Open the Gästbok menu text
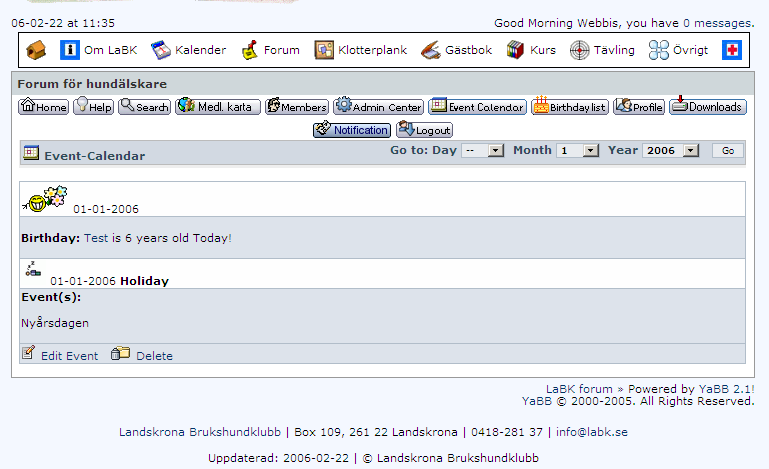The width and height of the screenshot is (769, 469). pos(468,50)
